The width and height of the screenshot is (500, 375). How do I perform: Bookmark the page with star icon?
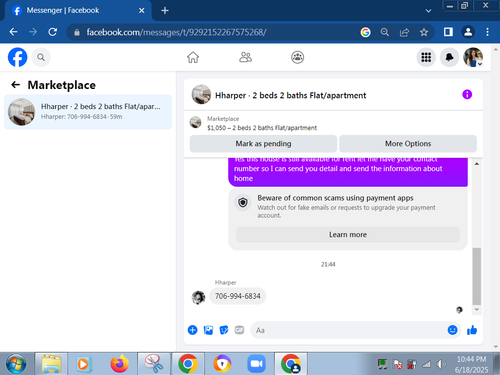click(424, 32)
